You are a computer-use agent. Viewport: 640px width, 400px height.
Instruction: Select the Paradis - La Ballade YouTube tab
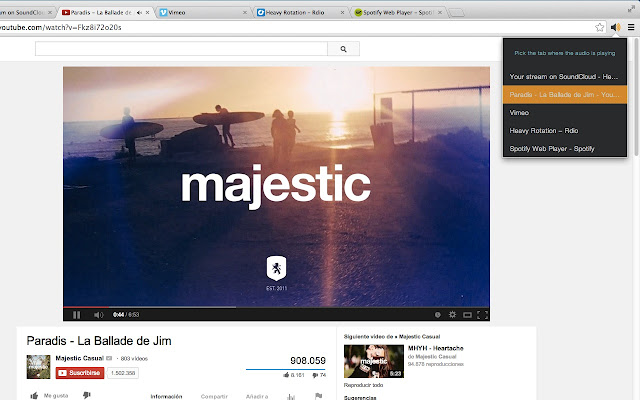pos(101,13)
